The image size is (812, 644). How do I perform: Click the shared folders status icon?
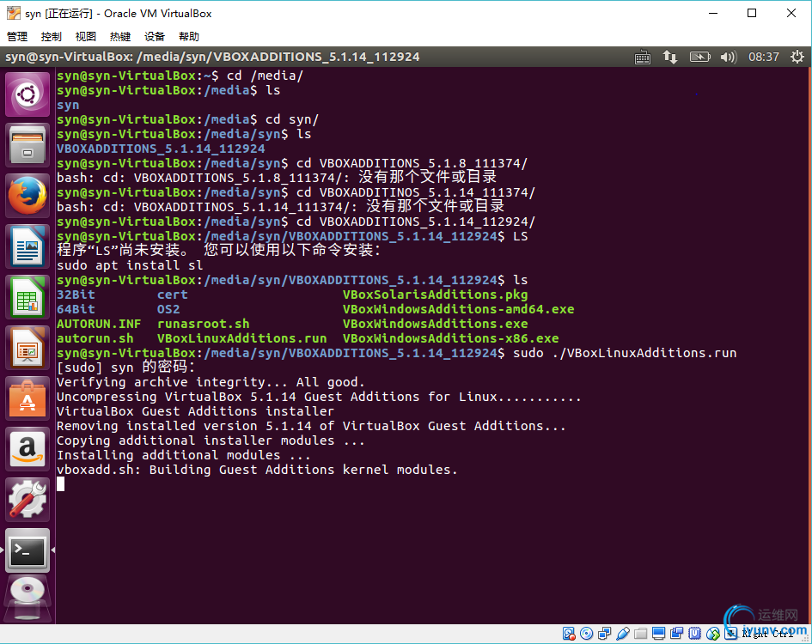pos(641,634)
